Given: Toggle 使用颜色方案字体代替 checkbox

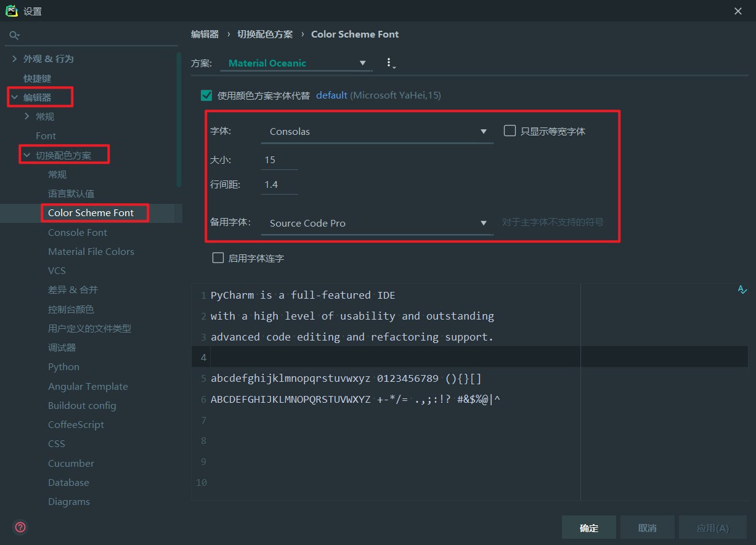Looking at the screenshot, I should pyautogui.click(x=206, y=95).
